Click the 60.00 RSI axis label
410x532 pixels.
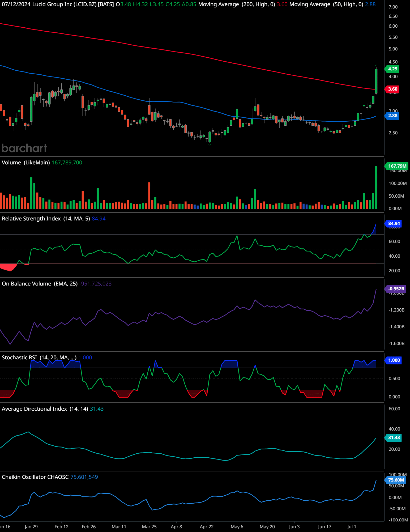pos(394,241)
